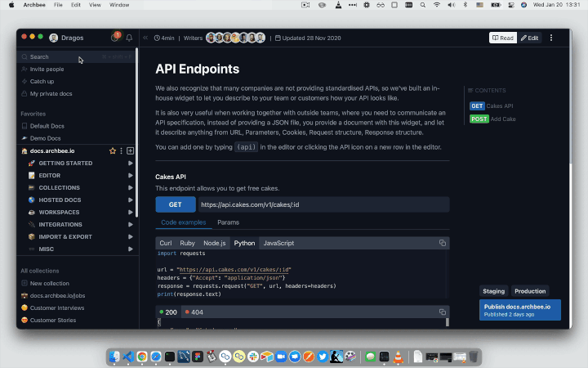Click Publish docs.archbee.io button
Viewport: 588px width, 368px height.
point(519,309)
